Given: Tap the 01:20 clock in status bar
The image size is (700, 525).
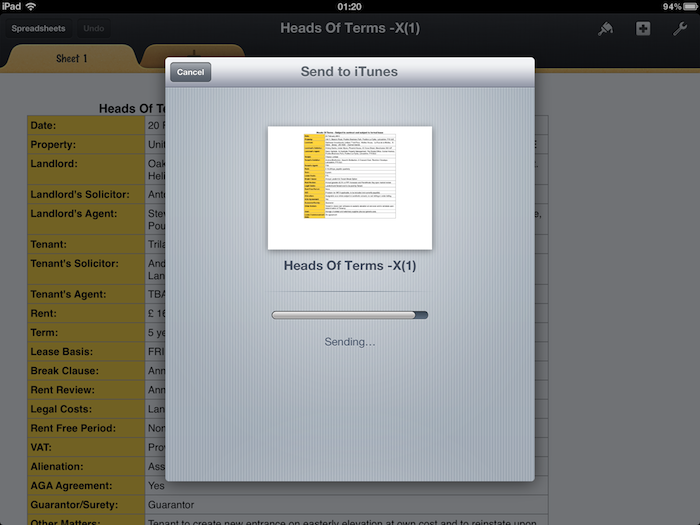Looking at the screenshot, I should click(x=350, y=6).
